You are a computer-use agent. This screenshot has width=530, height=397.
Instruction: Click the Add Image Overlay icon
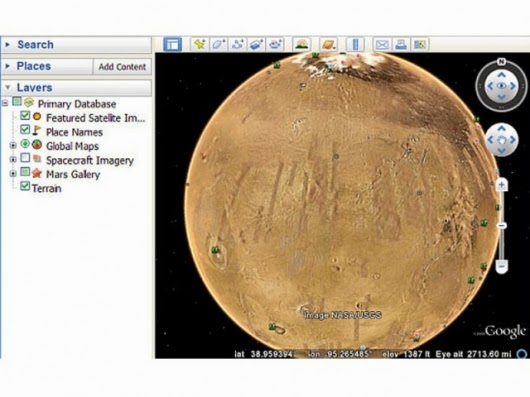(256, 44)
